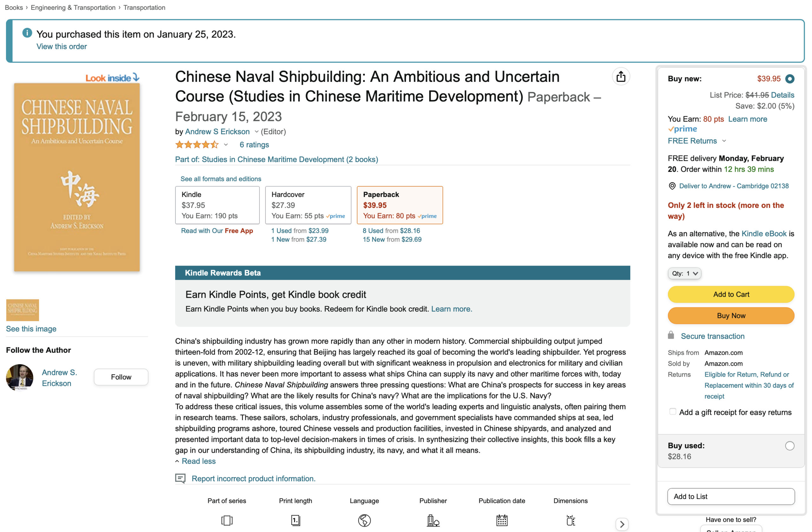Click the location pin icon near Deliver to
The height and width of the screenshot is (532, 812).
point(672,186)
